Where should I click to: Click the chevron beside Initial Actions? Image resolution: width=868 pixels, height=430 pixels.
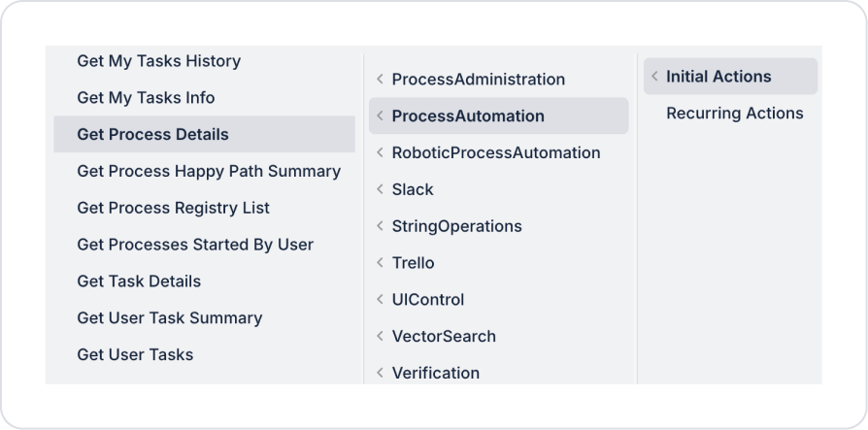point(654,77)
